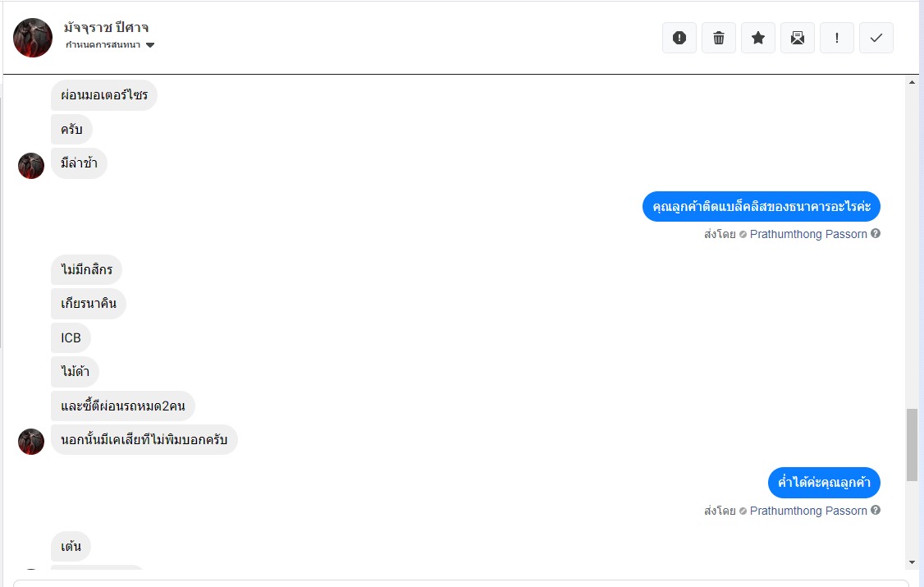Mark conversation done with checkmark icon
The width and height of the screenshot is (924, 587).
point(876,38)
